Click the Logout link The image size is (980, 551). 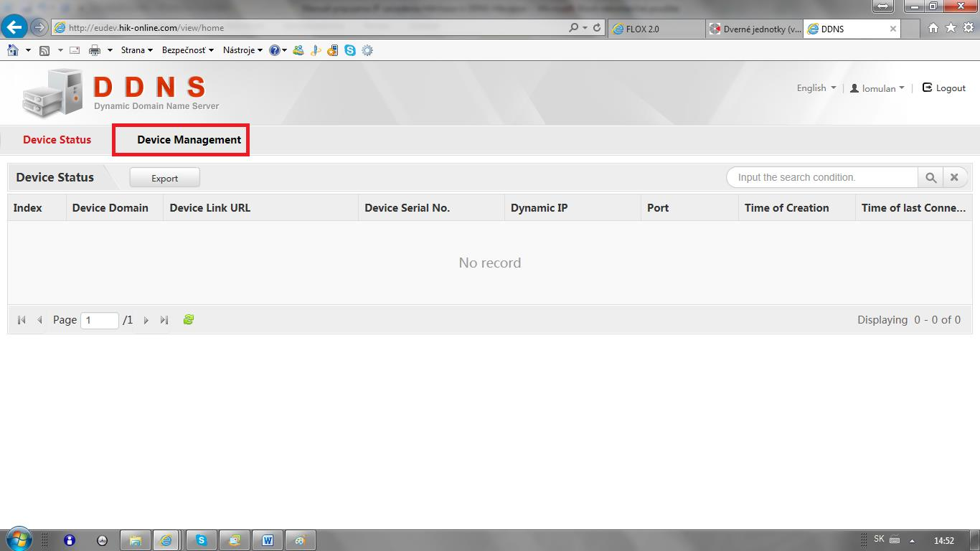(944, 88)
